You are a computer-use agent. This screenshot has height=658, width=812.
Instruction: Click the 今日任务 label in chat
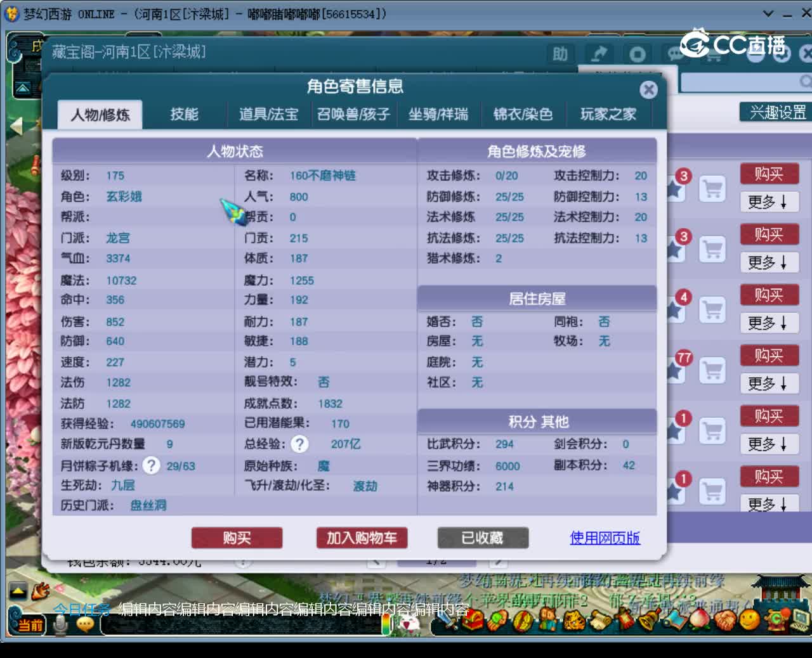pyautogui.click(x=81, y=610)
